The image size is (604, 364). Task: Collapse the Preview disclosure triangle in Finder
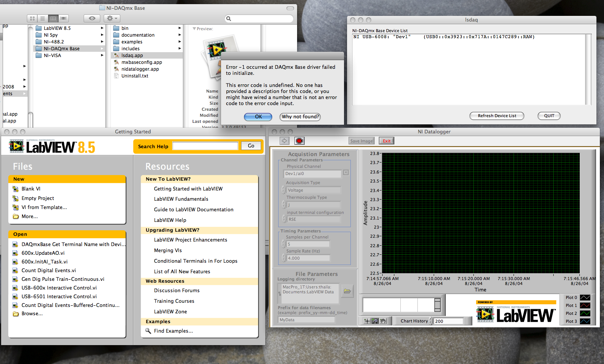coord(194,29)
